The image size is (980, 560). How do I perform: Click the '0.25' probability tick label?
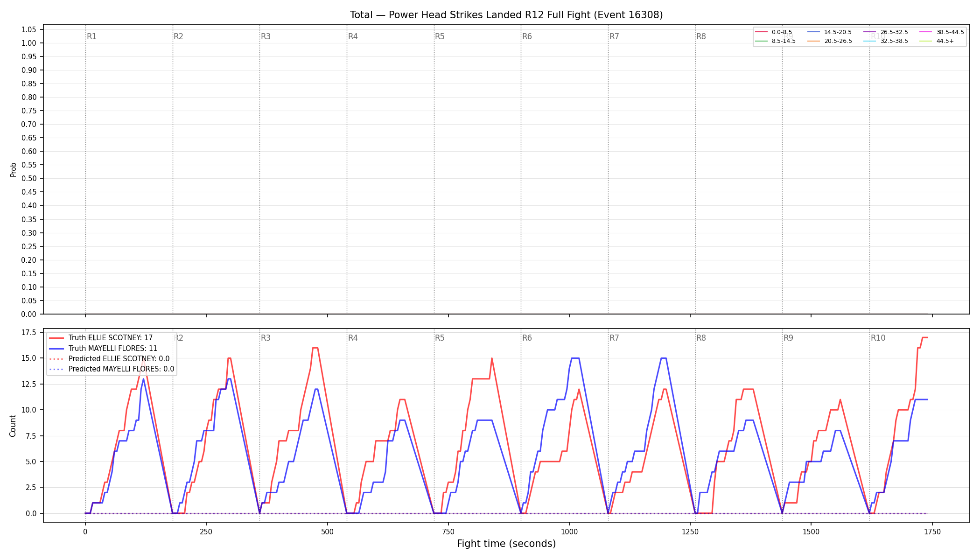tap(29, 246)
